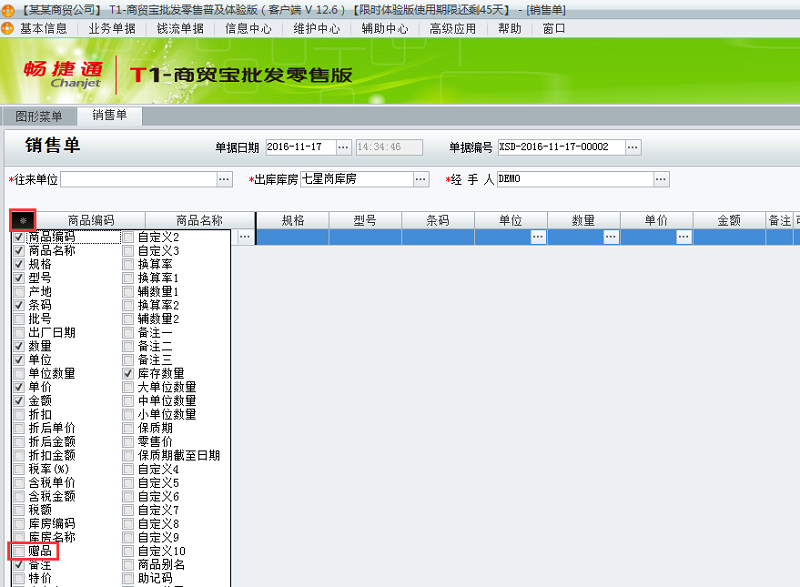Uncheck the 商品名称 column checkbox
800x587 pixels.
point(19,250)
